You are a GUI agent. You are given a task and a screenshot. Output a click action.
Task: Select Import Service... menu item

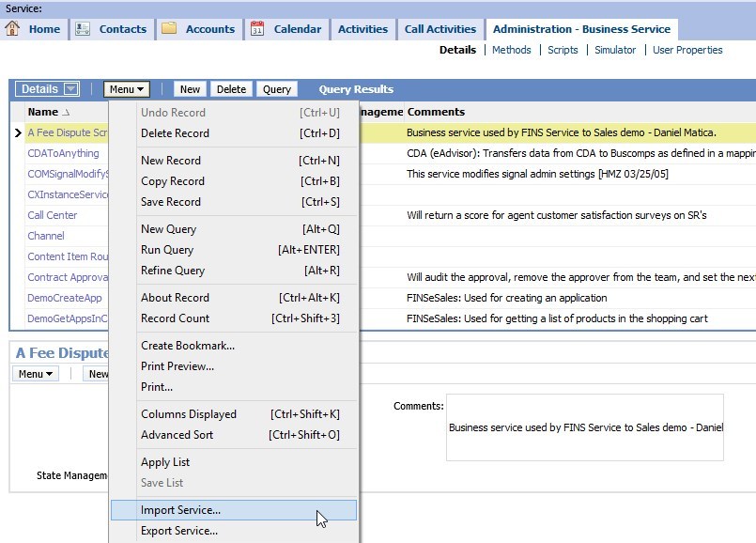234,510
